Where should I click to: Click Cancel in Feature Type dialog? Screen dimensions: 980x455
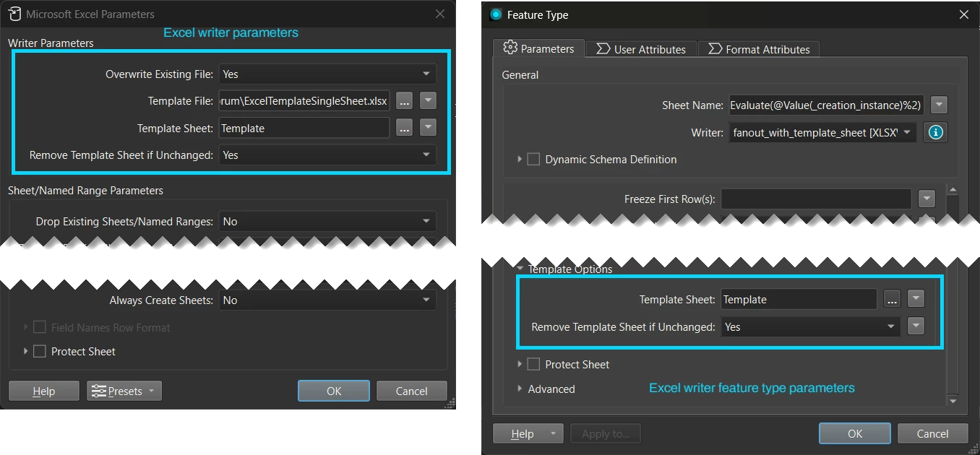933,433
